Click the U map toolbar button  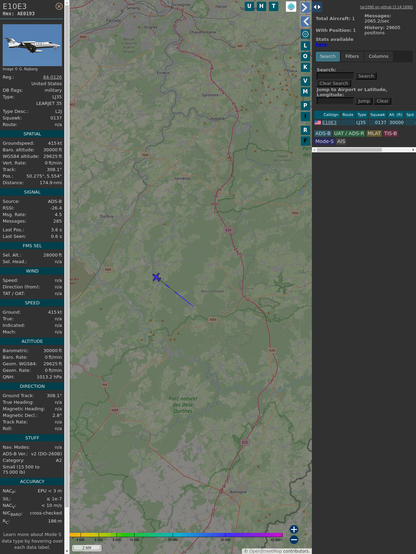click(x=249, y=6)
